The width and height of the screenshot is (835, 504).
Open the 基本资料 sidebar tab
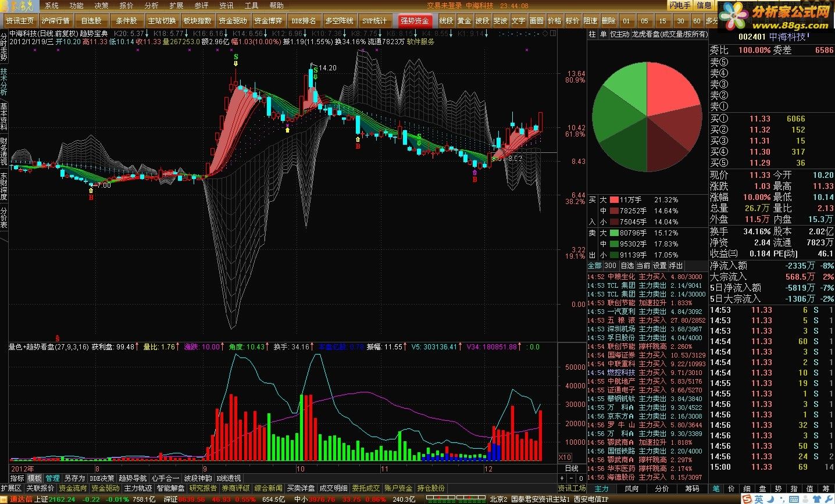(x=4, y=116)
